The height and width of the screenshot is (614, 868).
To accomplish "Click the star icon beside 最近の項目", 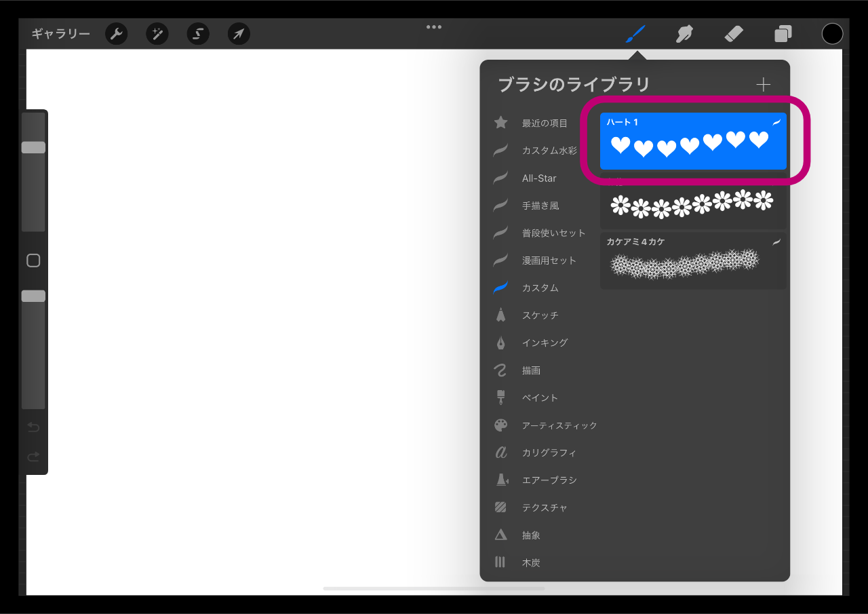I will click(500, 123).
